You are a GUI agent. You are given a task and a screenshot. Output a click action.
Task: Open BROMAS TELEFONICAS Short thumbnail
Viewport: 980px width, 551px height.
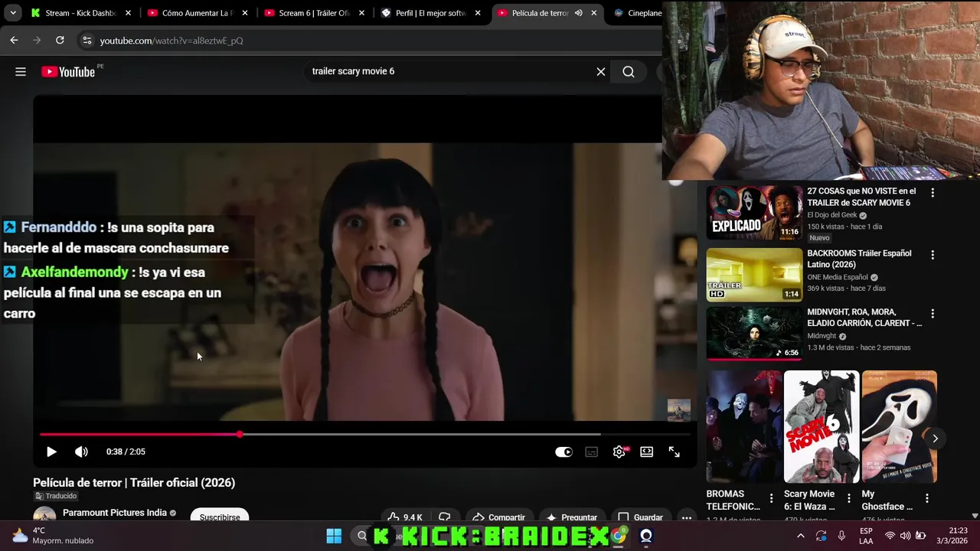743,426
